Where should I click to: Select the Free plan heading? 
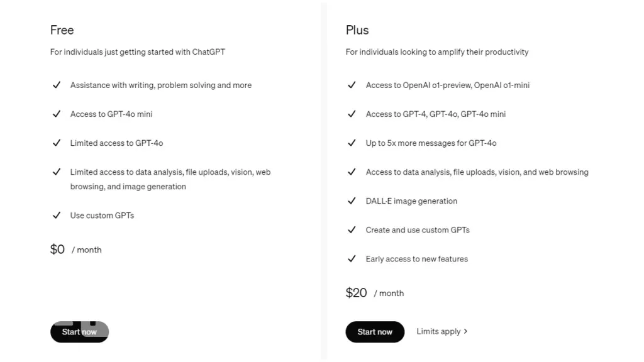(62, 30)
